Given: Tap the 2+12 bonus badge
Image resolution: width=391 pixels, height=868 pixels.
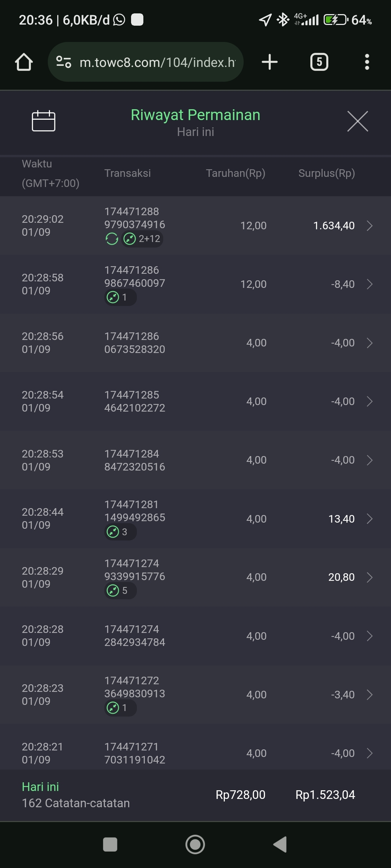Looking at the screenshot, I should pos(142,239).
